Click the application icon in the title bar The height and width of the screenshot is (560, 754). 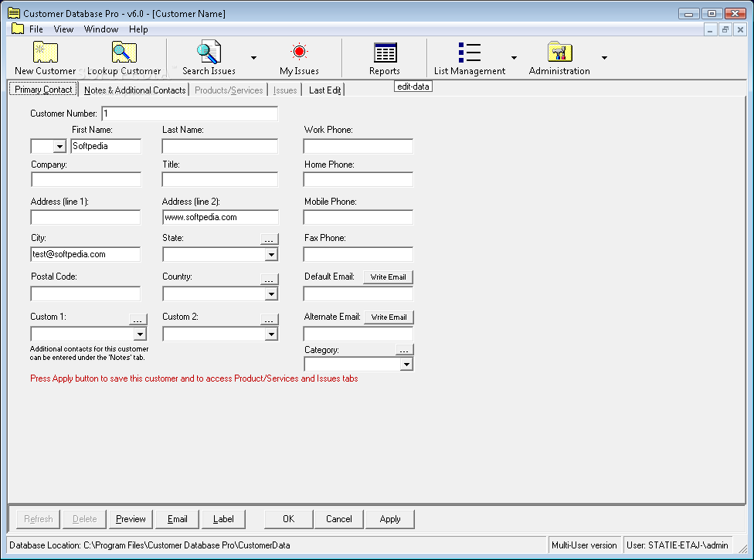pos(14,13)
